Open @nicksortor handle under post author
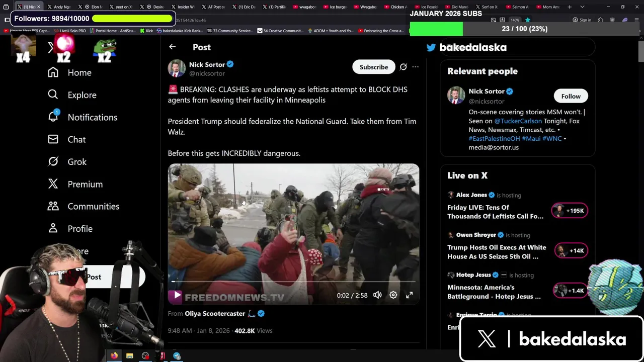The height and width of the screenshot is (362, 644). pos(207,73)
